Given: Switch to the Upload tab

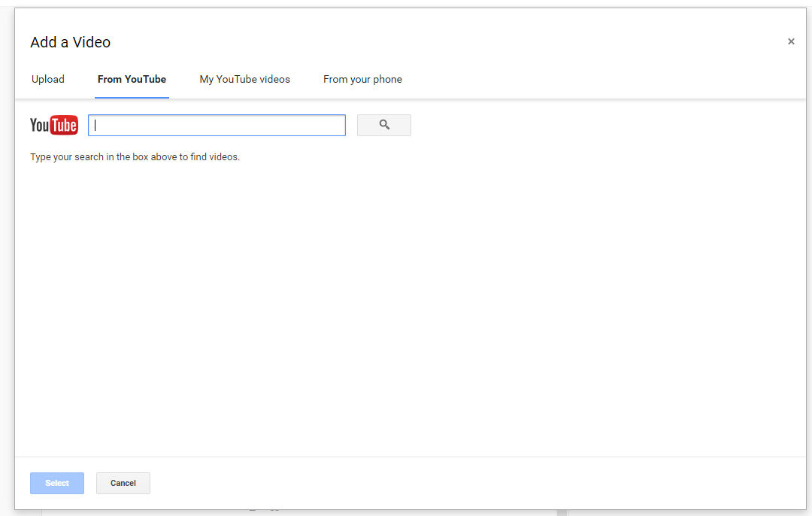Looking at the screenshot, I should point(48,79).
